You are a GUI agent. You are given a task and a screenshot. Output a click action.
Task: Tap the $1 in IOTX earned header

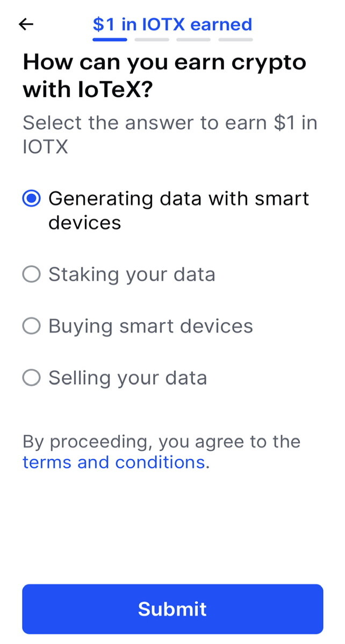pyautogui.click(x=172, y=24)
